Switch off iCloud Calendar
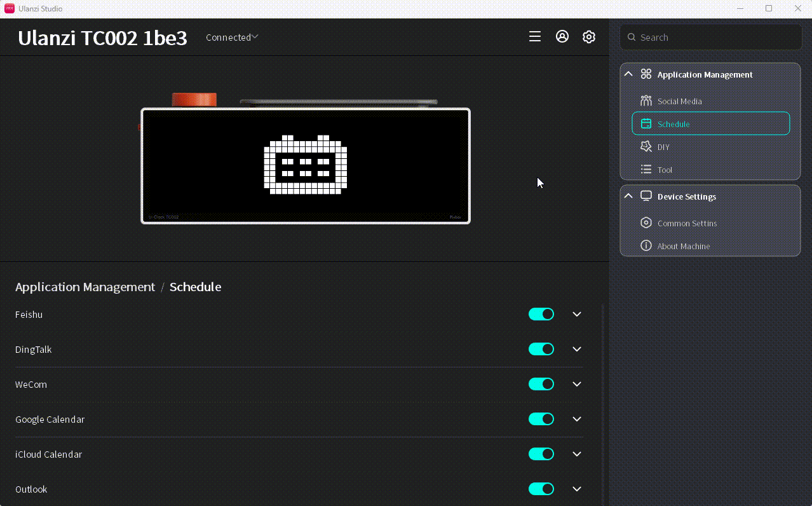This screenshot has width=812, height=506. [x=541, y=454]
